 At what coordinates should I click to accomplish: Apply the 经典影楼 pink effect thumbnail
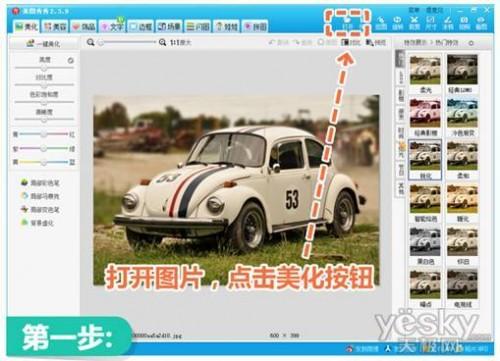click(425, 113)
